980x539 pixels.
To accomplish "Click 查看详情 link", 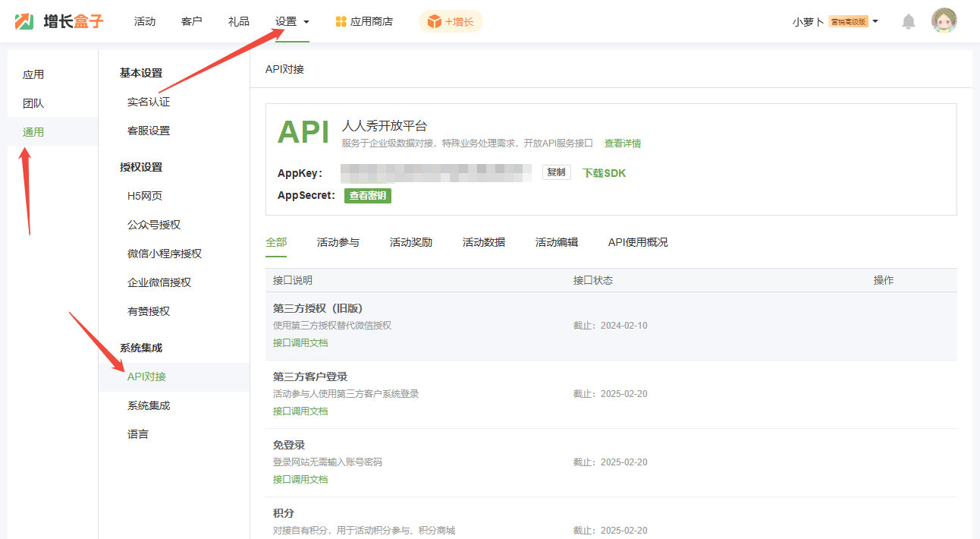I will [x=622, y=143].
